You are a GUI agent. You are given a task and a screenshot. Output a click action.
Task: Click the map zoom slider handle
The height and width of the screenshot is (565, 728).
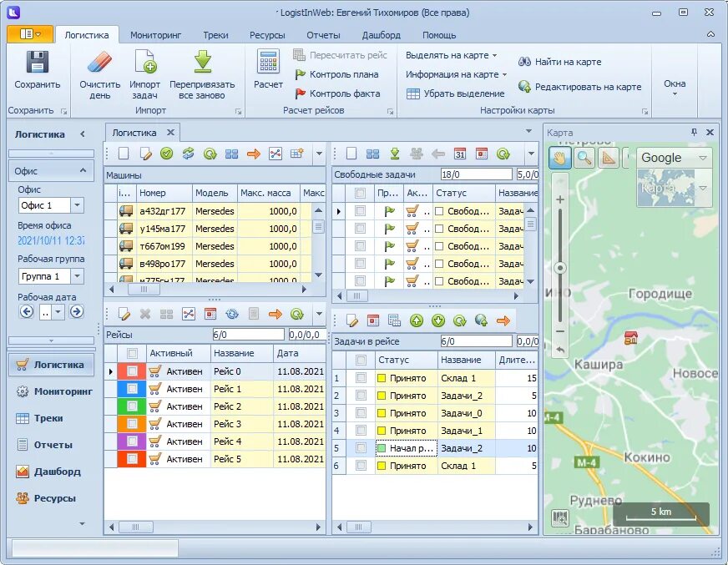coord(560,268)
